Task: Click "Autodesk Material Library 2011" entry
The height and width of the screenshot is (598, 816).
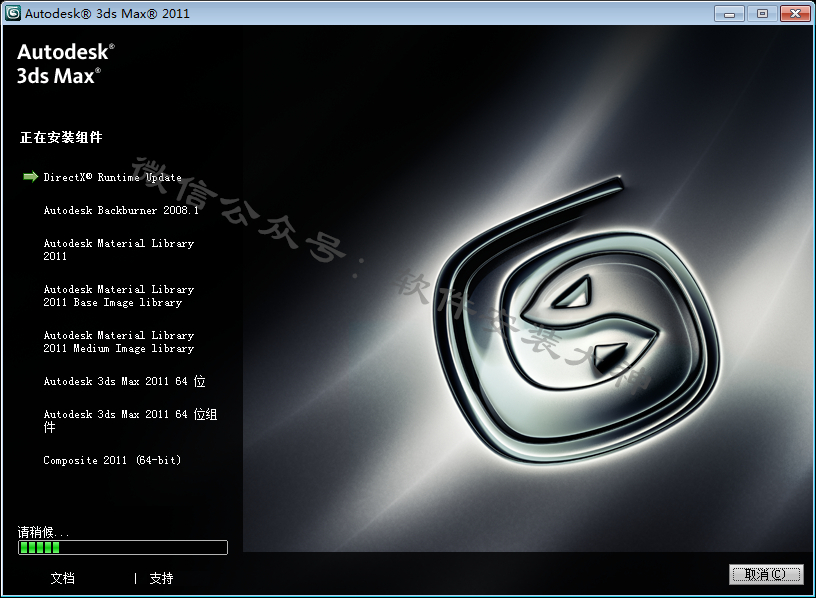Action: [x=119, y=250]
